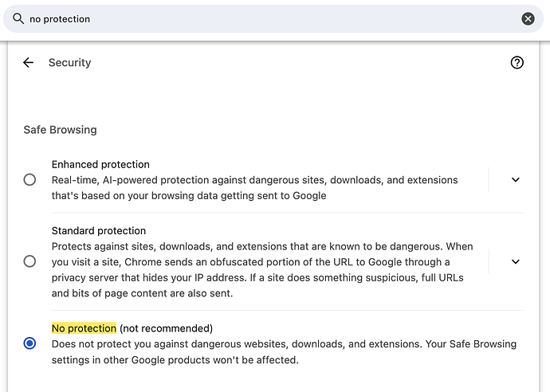Image resolution: width=550 pixels, height=392 pixels.
Task: Click the magnifying glass search icon
Action: point(18,18)
